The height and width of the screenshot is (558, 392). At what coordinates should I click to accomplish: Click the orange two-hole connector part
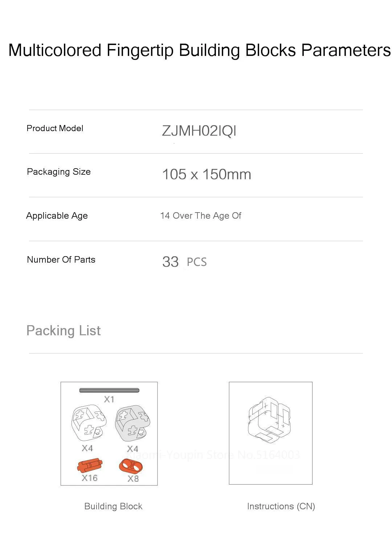pyautogui.click(x=131, y=466)
